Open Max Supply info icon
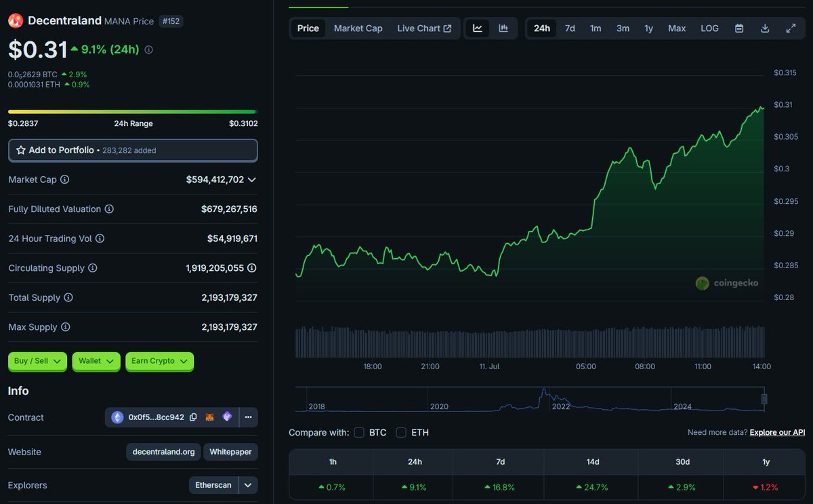 (66, 327)
